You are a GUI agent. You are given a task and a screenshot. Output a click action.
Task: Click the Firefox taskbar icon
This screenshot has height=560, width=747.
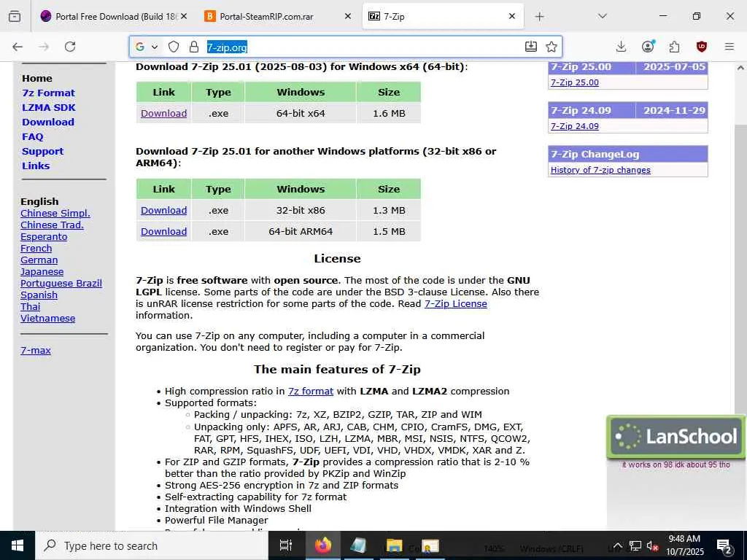[322, 545]
